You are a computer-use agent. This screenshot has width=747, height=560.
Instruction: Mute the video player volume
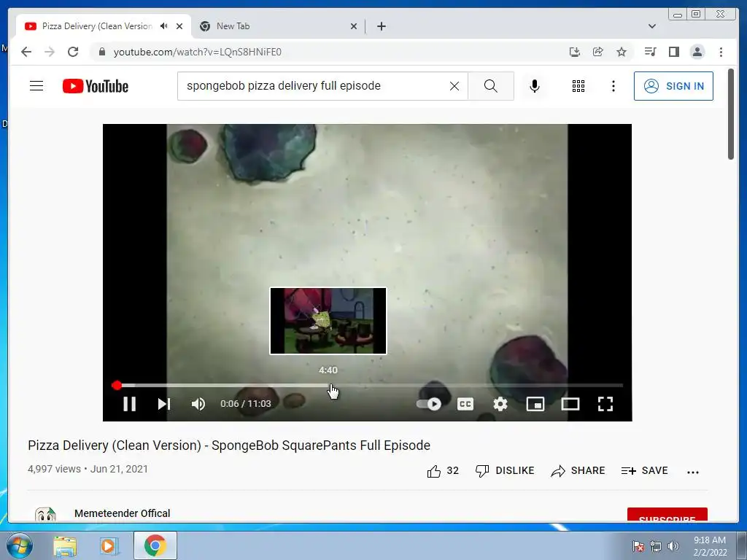pyautogui.click(x=198, y=404)
